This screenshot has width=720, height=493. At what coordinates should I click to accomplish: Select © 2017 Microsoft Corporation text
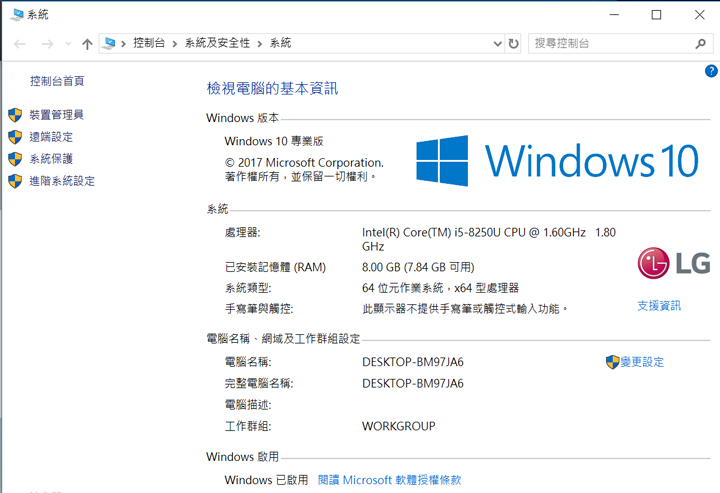tap(304, 163)
